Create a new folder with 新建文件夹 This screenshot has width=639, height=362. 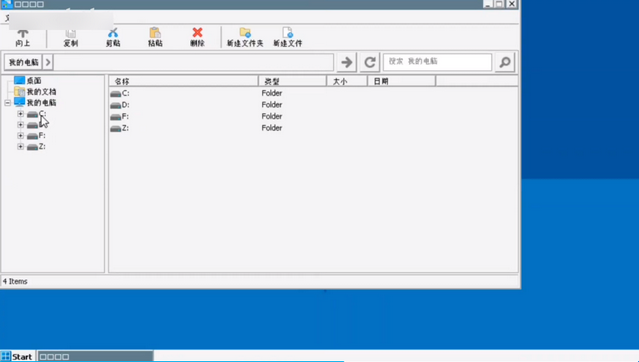[x=245, y=38]
